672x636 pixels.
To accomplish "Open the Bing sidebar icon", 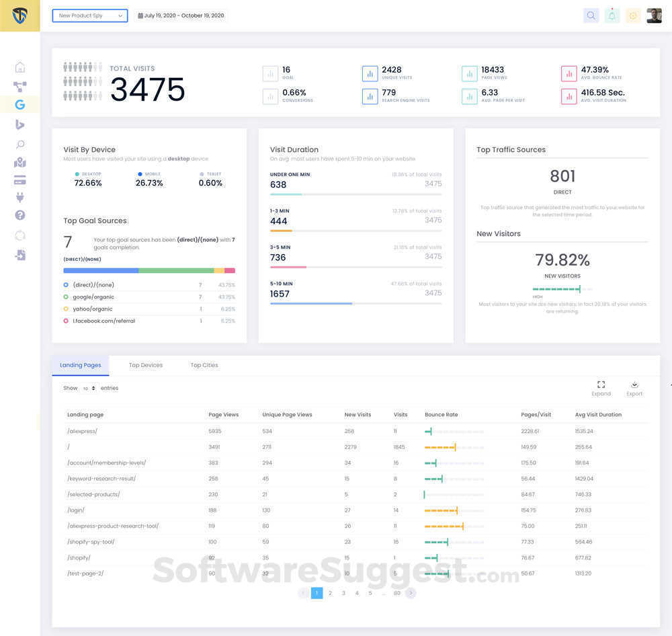I will [x=19, y=124].
